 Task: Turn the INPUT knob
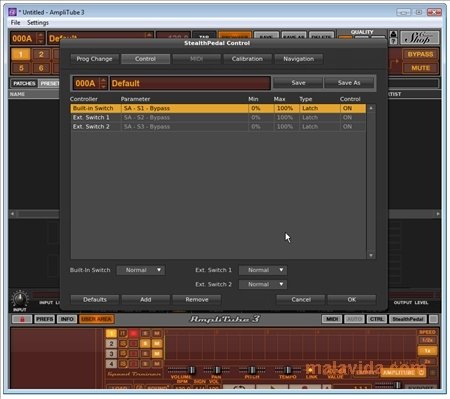pos(20,298)
